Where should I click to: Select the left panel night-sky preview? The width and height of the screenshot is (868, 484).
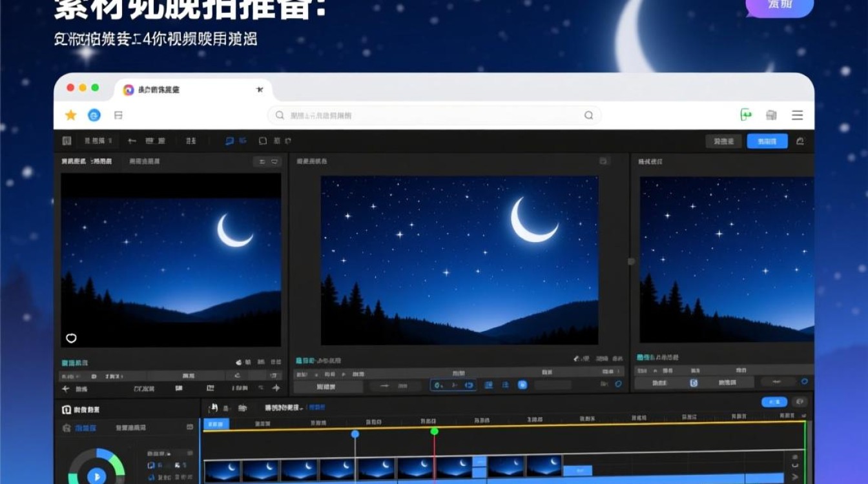click(170, 260)
